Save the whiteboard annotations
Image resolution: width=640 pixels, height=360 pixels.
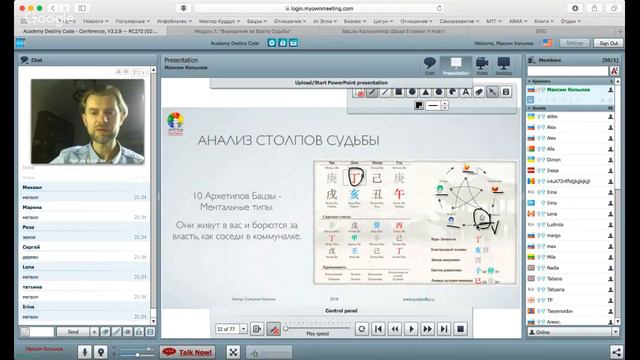coord(506,92)
